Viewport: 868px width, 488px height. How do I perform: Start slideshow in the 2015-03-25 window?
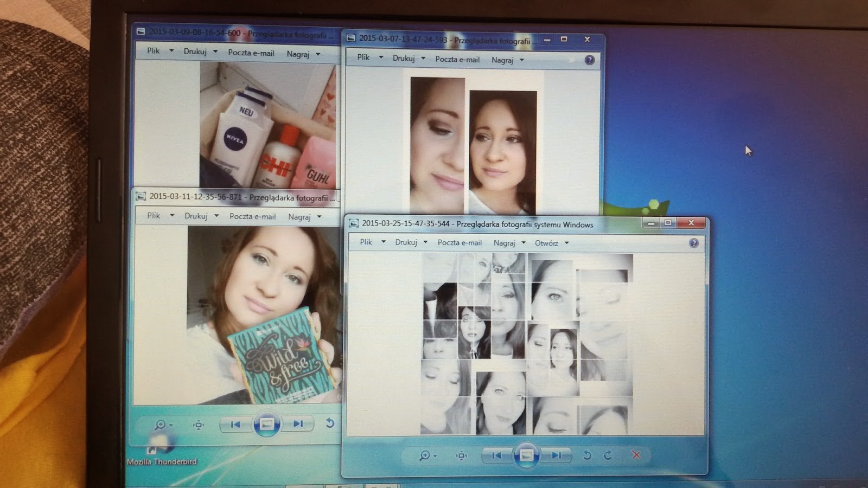(x=526, y=455)
